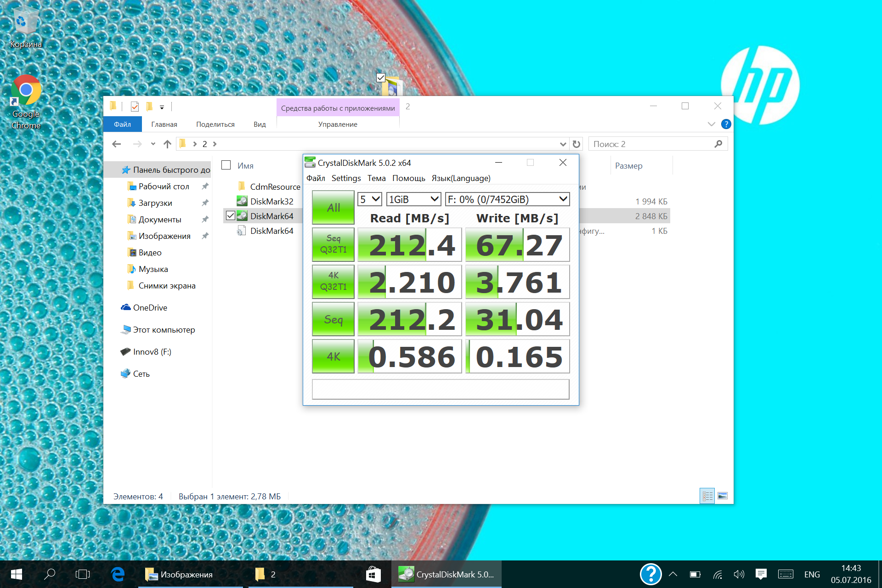Open CrystalDiskMark Settings menu
Image resolution: width=882 pixels, height=588 pixels.
[x=346, y=178]
